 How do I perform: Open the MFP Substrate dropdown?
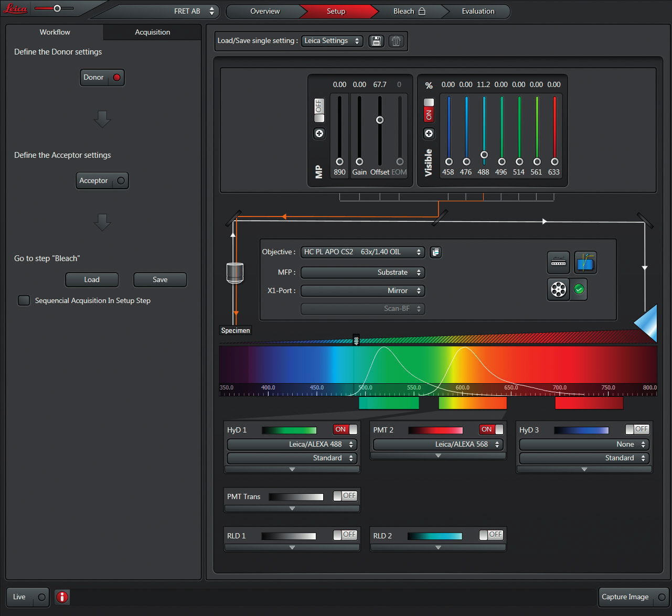362,273
